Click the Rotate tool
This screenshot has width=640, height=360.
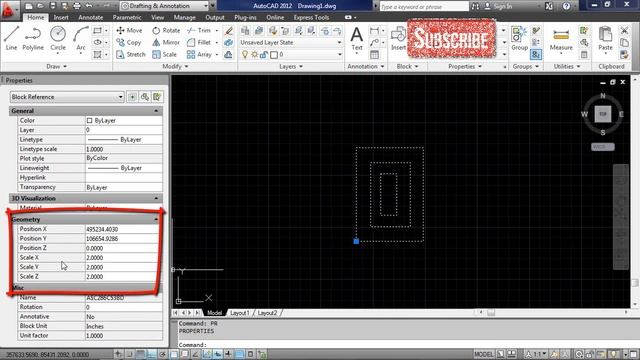click(166, 31)
